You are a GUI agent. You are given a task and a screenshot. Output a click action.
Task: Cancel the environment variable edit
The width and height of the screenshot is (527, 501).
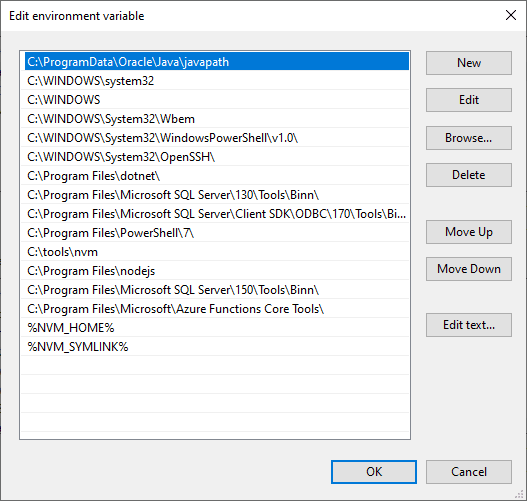coord(469,472)
